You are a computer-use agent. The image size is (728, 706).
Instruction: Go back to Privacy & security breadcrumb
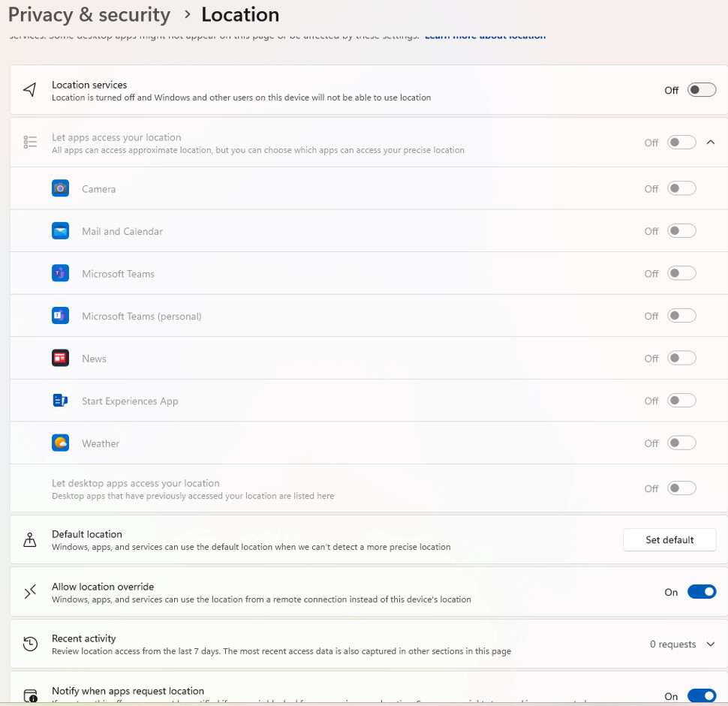coord(89,14)
